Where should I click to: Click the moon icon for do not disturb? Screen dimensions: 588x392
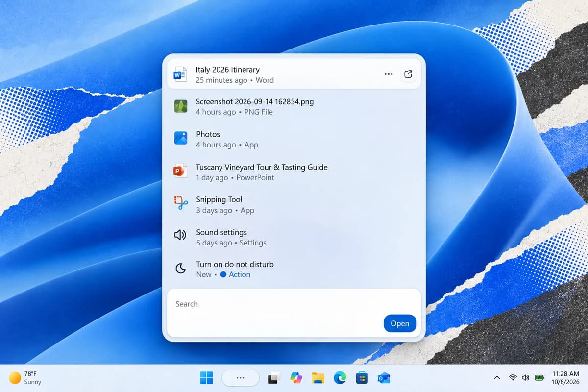tap(181, 268)
